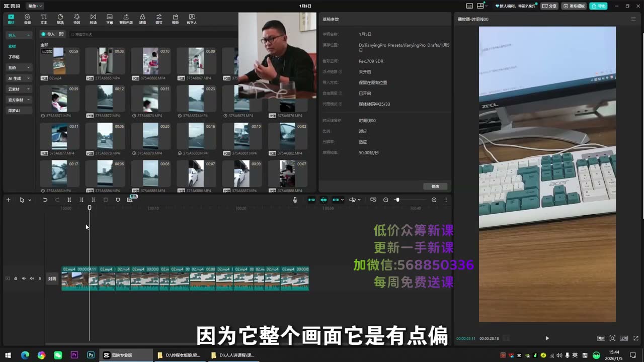Screen dimensions: 644x362
Task: Open the smart captions toolbar icon
Action: point(130,200)
